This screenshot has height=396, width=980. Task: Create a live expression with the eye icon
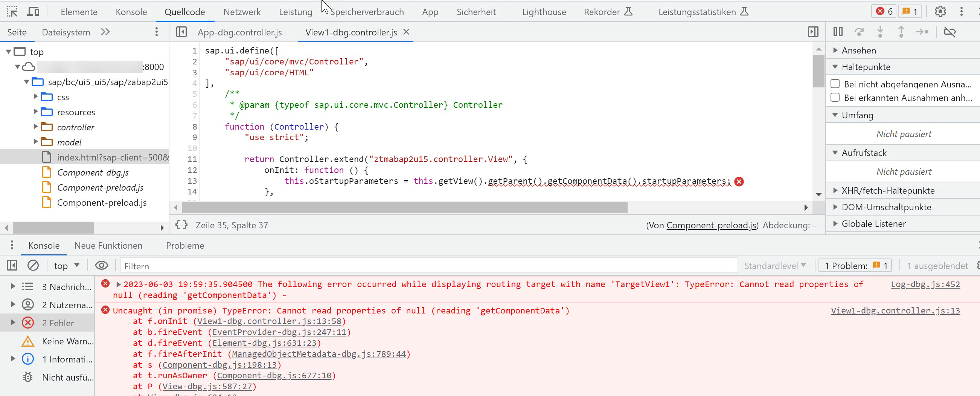coord(101,265)
